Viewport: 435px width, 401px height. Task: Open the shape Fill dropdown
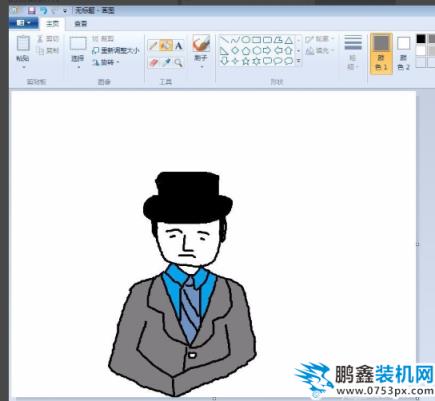(x=320, y=51)
